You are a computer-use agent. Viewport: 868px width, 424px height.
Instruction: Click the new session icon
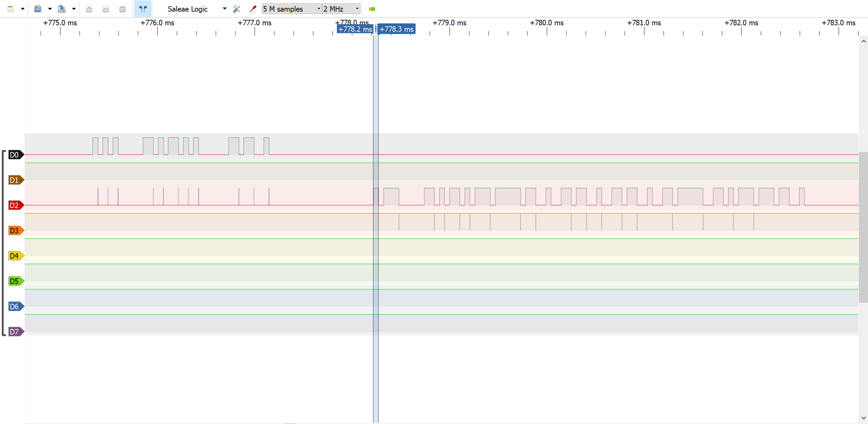tap(11, 9)
